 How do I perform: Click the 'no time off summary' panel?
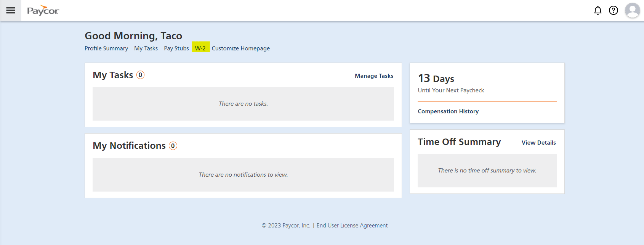click(487, 171)
